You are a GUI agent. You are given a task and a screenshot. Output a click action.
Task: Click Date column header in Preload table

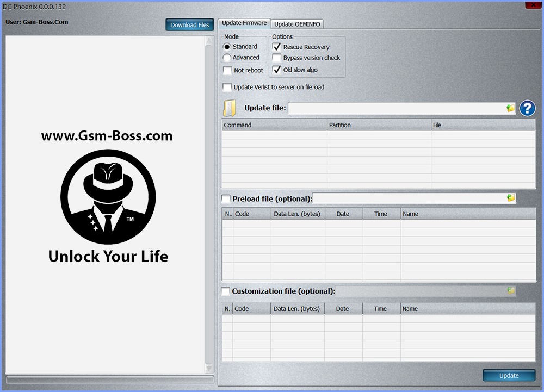tap(344, 214)
